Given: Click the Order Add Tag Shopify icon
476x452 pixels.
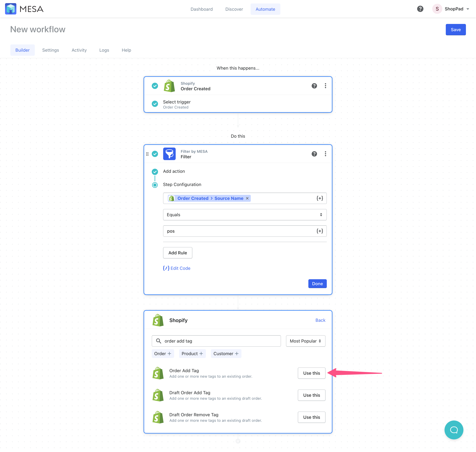Looking at the screenshot, I should [x=158, y=373].
